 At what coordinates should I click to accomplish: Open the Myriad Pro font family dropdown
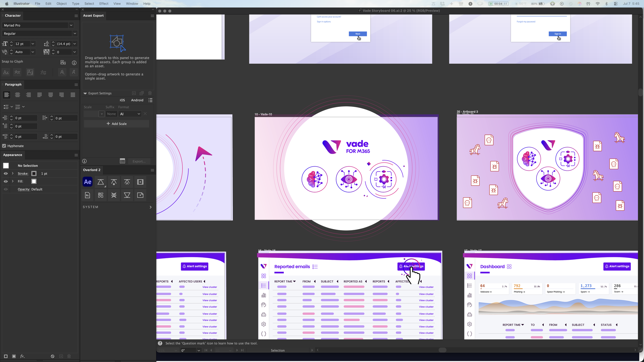click(x=71, y=25)
